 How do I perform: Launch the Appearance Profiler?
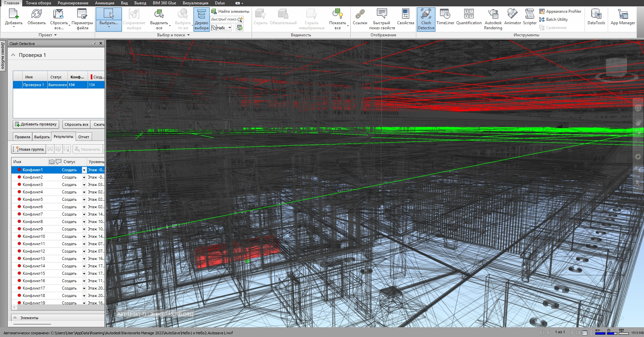pyautogui.click(x=560, y=11)
